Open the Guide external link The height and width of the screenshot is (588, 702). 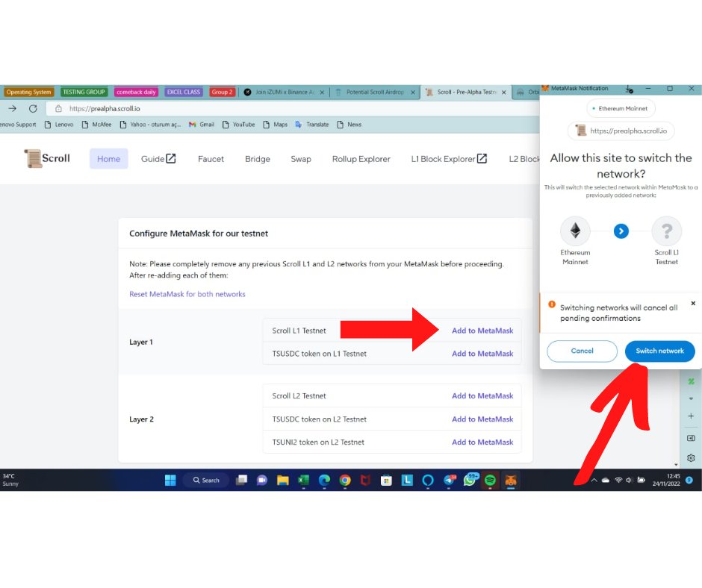pyautogui.click(x=158, y=159)
